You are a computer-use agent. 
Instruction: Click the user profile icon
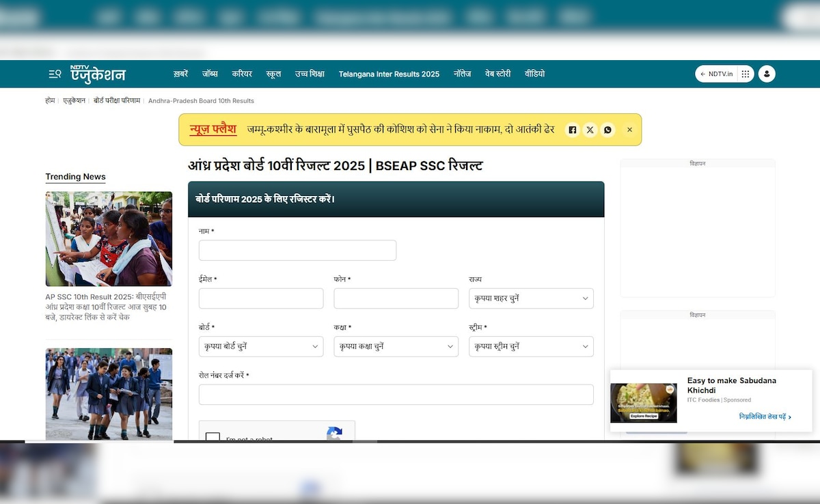[767, 74]
